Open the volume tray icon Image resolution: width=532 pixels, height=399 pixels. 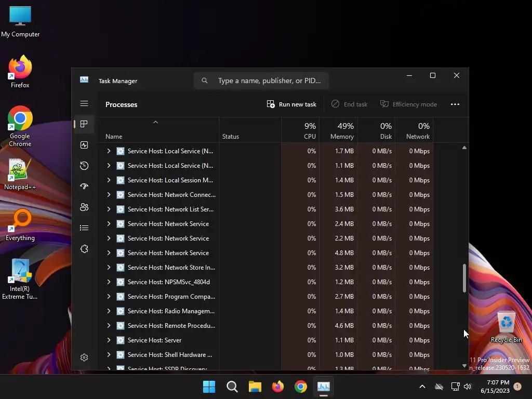coord(468,387)
